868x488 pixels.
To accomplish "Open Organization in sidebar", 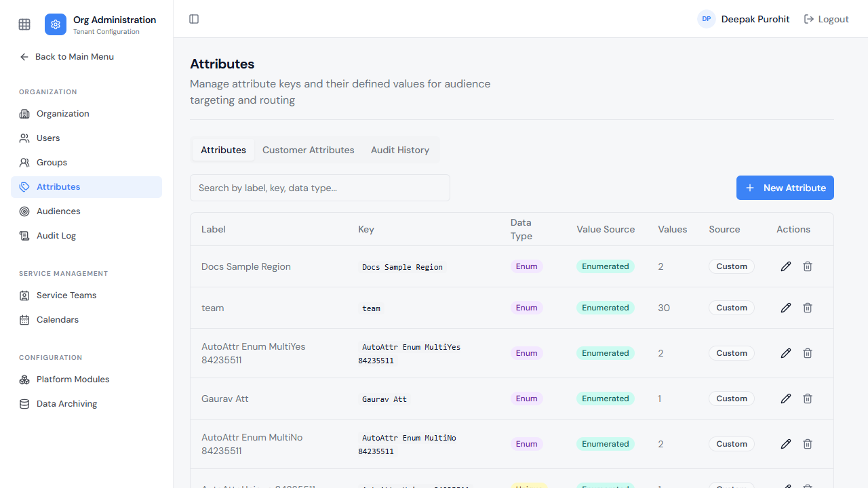I will pos(86,114).
